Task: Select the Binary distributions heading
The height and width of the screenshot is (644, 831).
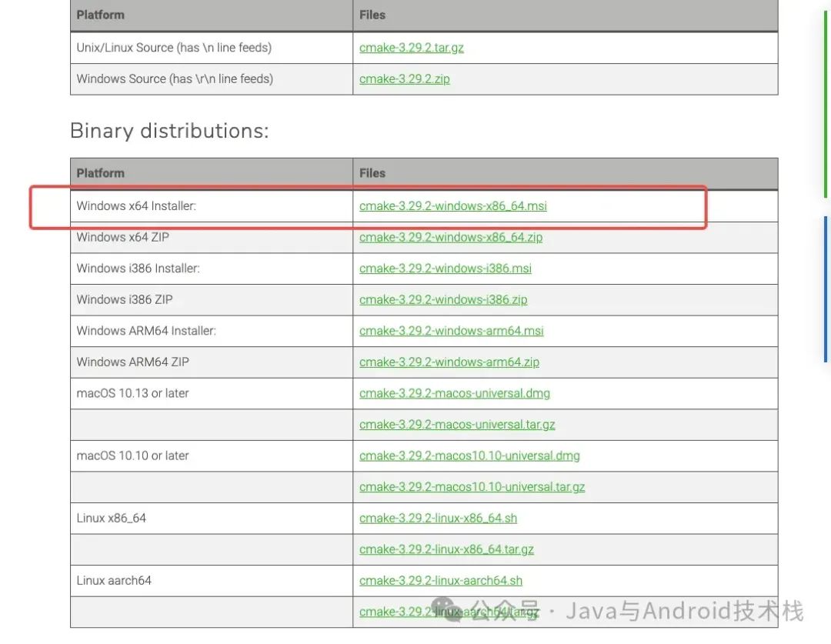Action: (x=169, y=131)
